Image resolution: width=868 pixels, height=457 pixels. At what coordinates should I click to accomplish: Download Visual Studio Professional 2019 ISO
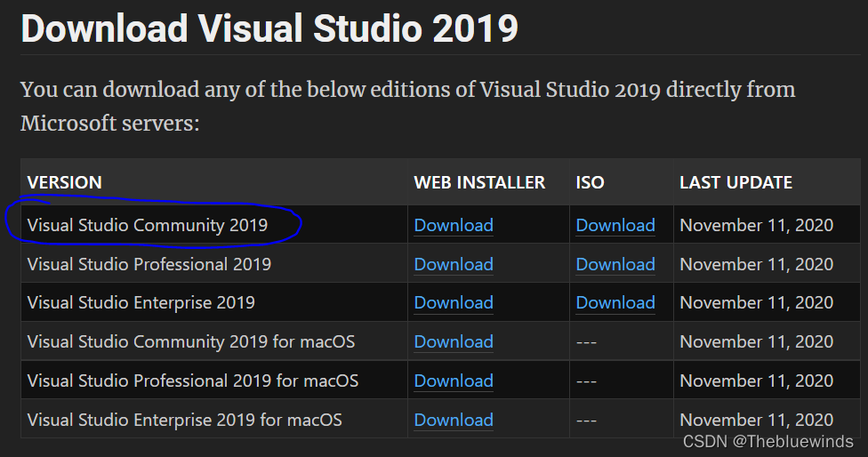pos(615,264)
